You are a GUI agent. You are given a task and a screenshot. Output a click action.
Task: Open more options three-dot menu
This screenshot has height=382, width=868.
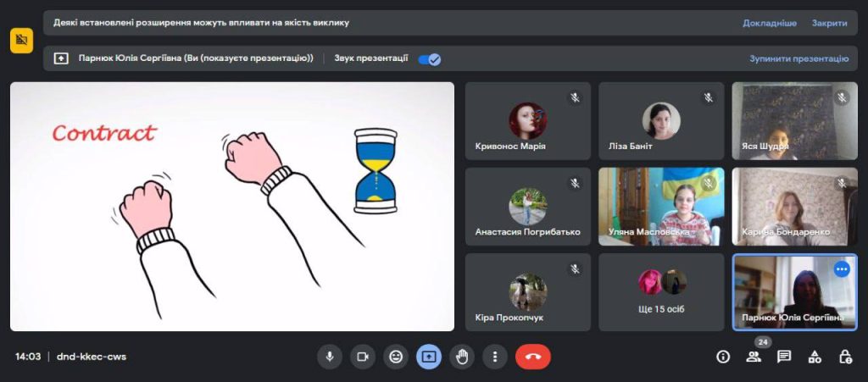[494, 357]
